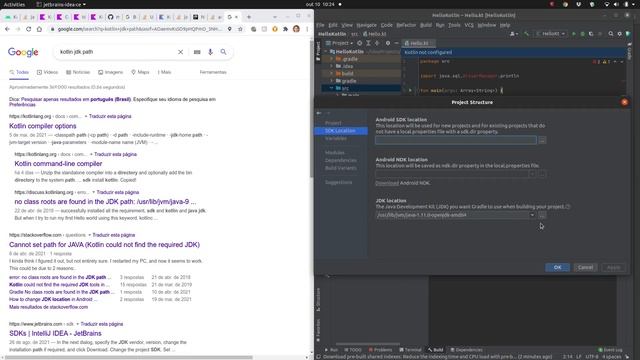640x360 pixels.
Task: Select Variables in Project Structure sidebar
Action: point(336,138)
